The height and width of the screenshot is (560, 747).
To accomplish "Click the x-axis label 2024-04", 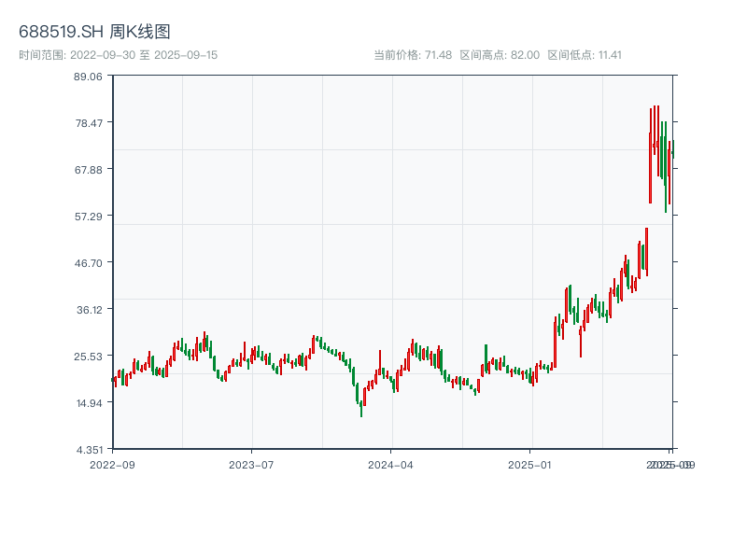I will click(x=390, y=465).
